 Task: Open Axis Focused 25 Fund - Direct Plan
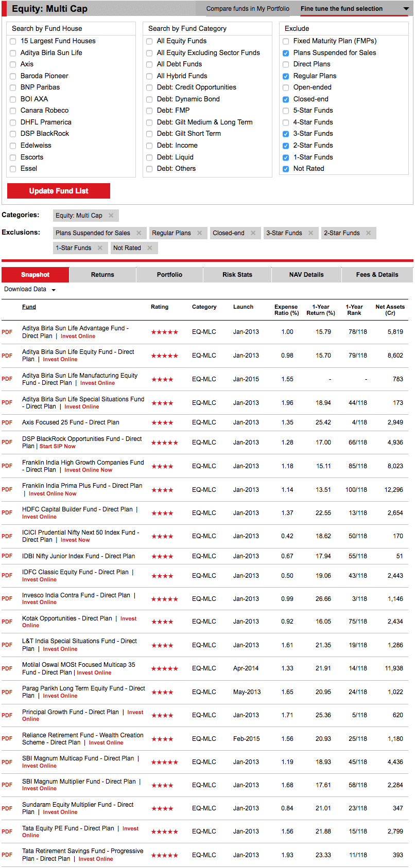pos(71,422)
